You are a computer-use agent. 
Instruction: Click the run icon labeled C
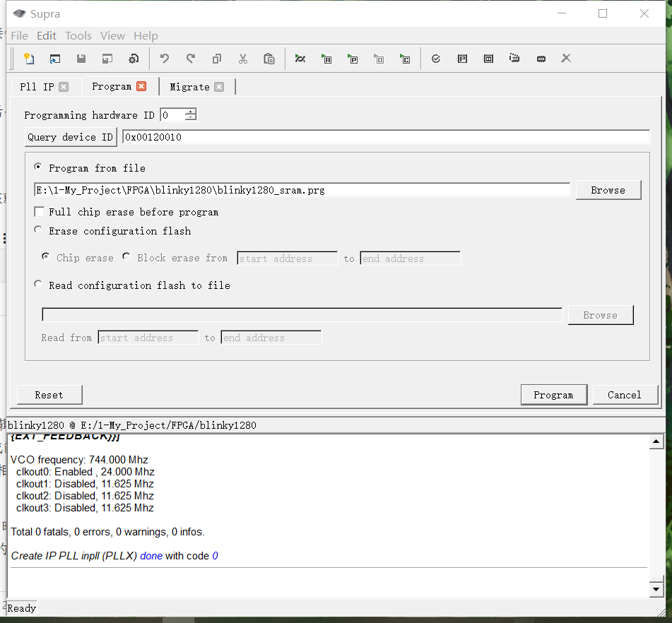[405, 59]
